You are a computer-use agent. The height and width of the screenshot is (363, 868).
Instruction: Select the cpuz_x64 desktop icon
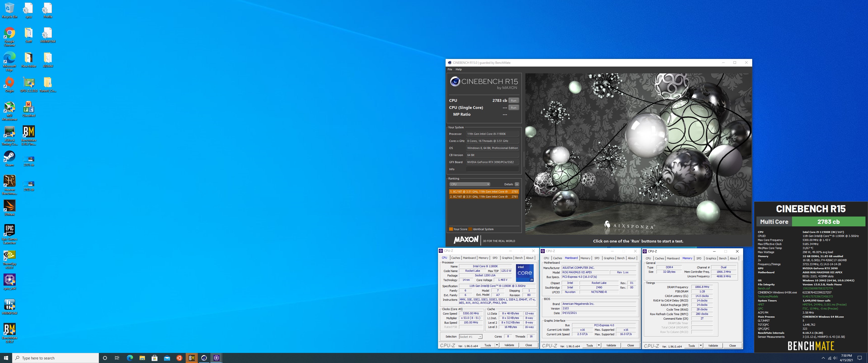tap(9, 282)
